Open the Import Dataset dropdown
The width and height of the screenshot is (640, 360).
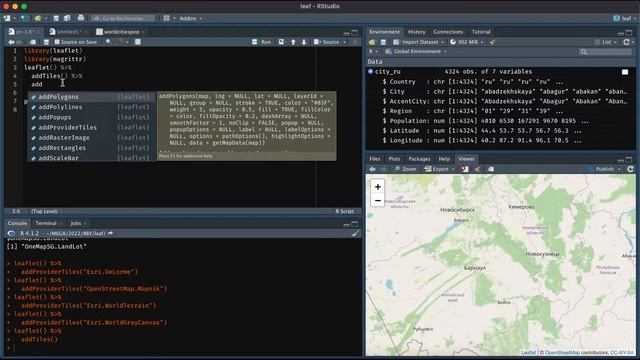click(418, 42)
